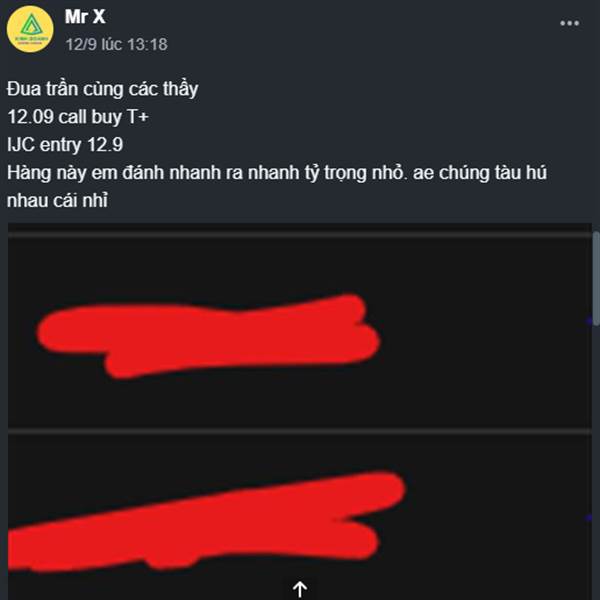Click the text "IJC entry 12.9"
Viewport: 600px width, 600px height.
click(65, 145)
